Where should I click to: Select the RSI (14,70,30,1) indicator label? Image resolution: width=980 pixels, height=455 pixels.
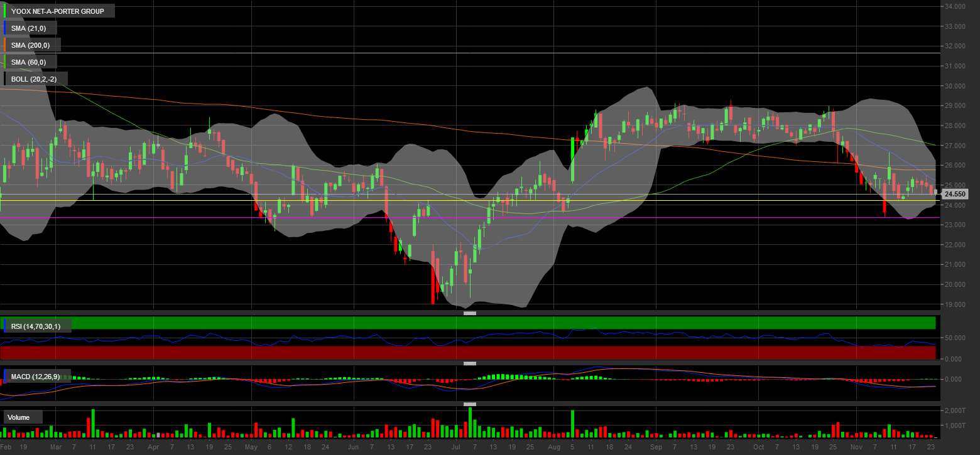[39, 325]
